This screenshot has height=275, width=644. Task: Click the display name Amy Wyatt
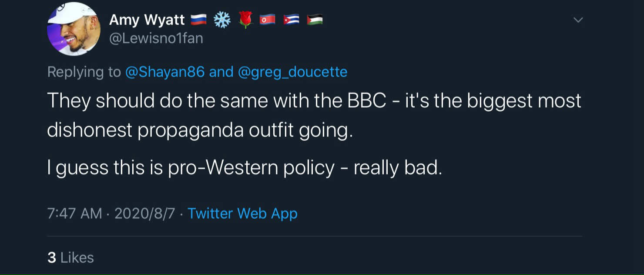click(147, 20)
